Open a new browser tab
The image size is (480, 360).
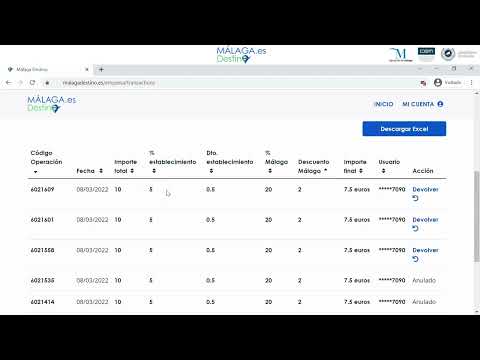point(101,69)
